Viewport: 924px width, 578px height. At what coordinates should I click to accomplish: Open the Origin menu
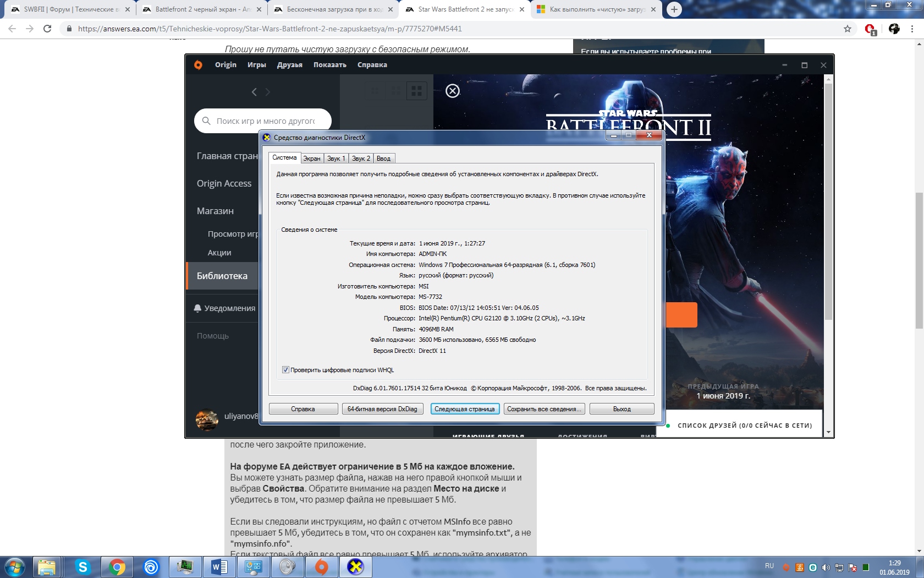pyautogui.click(x=226, y=65)
